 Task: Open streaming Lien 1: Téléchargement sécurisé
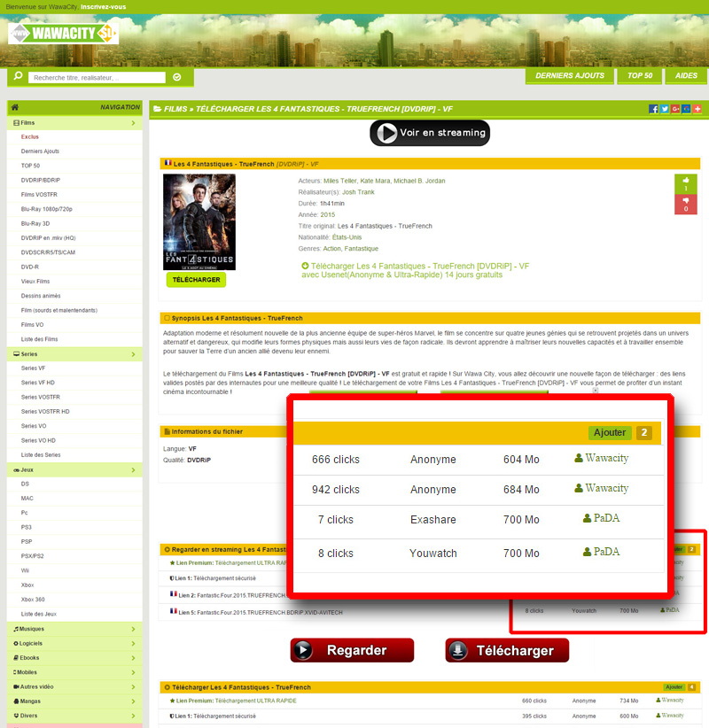[213, 578]
